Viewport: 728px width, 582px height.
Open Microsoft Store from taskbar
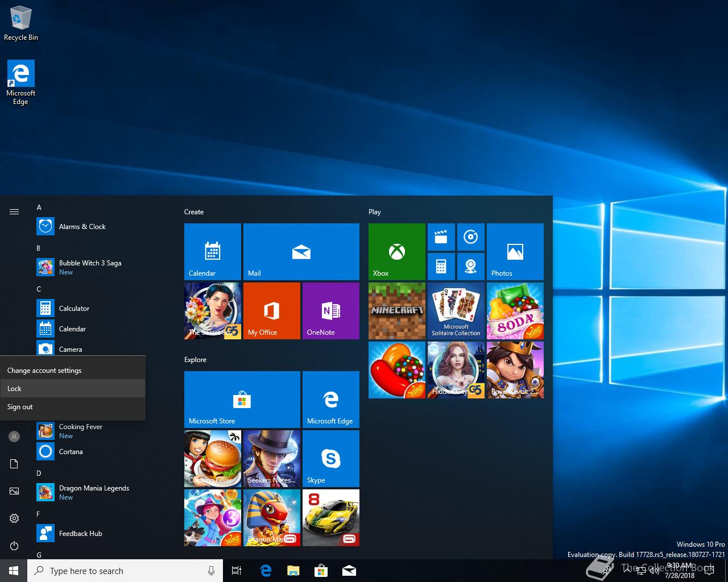[321, 571]
